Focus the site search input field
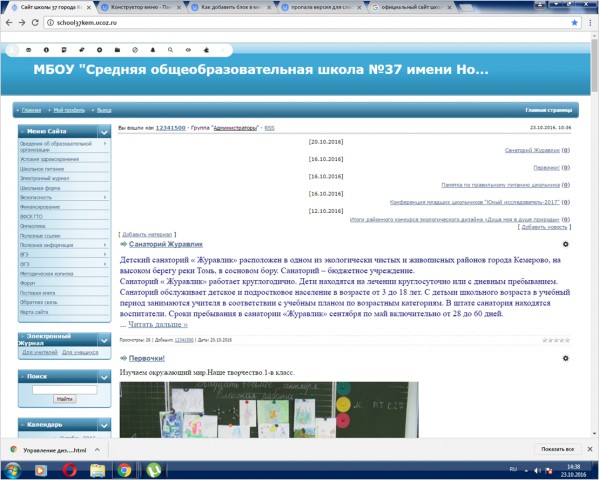599x480 pixels. (x=65, y=389)
